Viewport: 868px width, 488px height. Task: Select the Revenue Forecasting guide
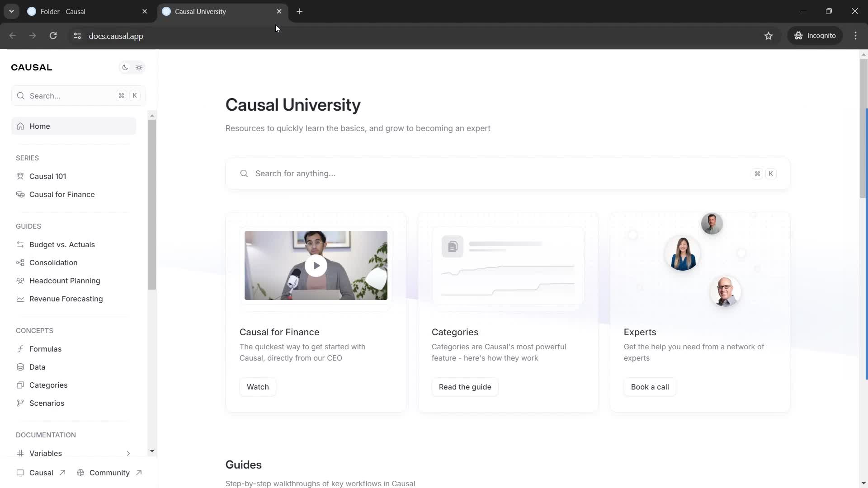(x=66, y=300)
